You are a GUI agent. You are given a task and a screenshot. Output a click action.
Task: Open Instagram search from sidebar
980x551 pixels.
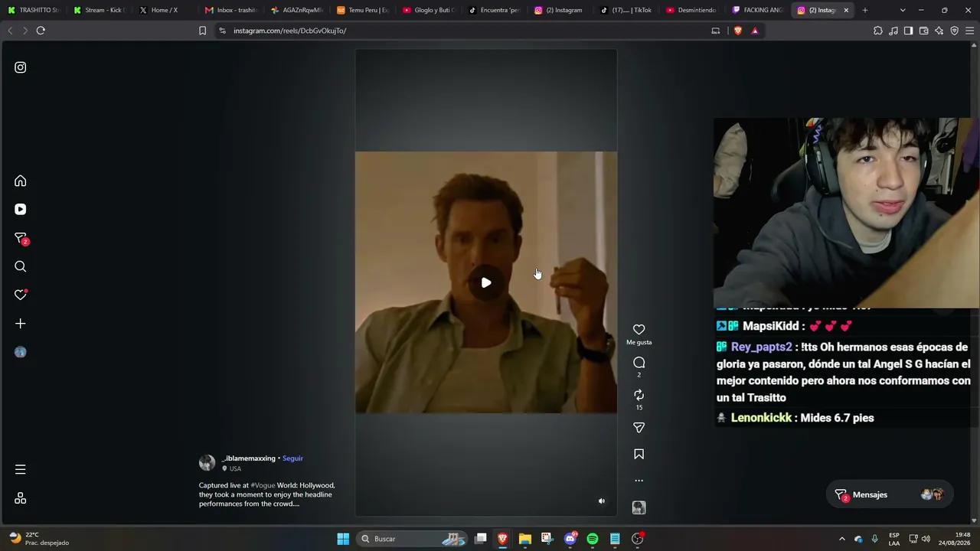pyautogui.click(x=21, y=266)
